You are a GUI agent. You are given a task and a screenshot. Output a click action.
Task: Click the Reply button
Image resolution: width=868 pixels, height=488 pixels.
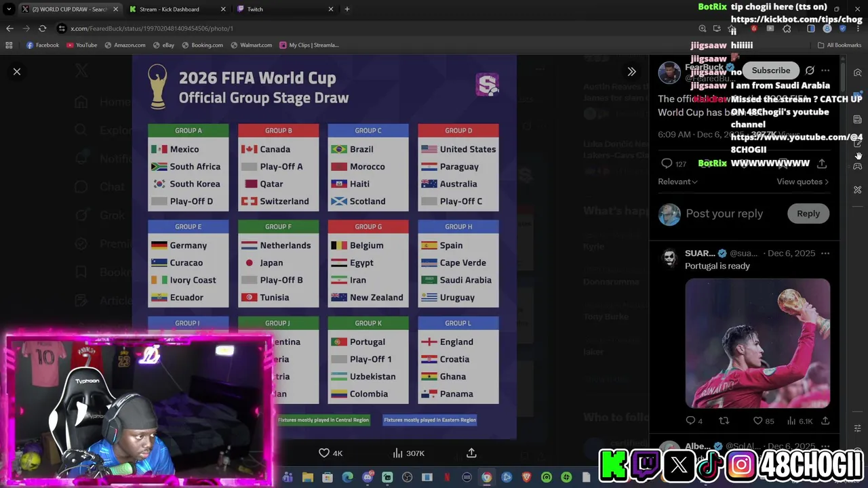808,213
